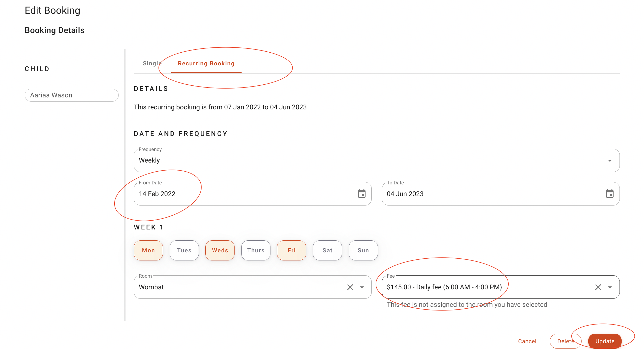The width and height of the screenshot is (644, 349).
Task: Select the Sun day toggle
Action: pyautogui.click(x=363, y=250)
